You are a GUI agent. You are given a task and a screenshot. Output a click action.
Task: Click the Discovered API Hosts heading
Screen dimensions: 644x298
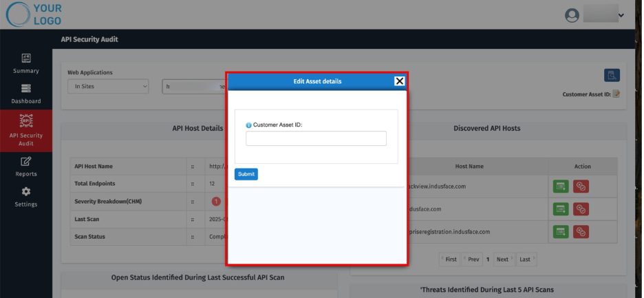click(486, 128)
